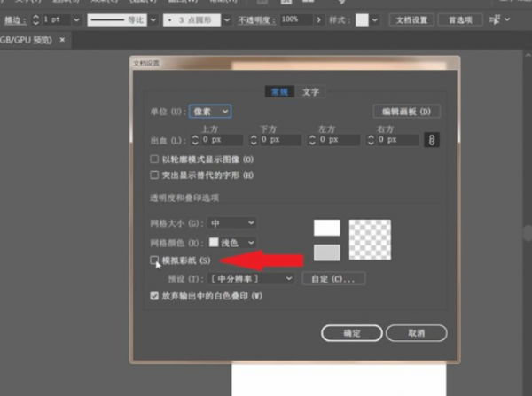Click the 取消 button
Screen dimensions: 532x396
pos(417,333)
